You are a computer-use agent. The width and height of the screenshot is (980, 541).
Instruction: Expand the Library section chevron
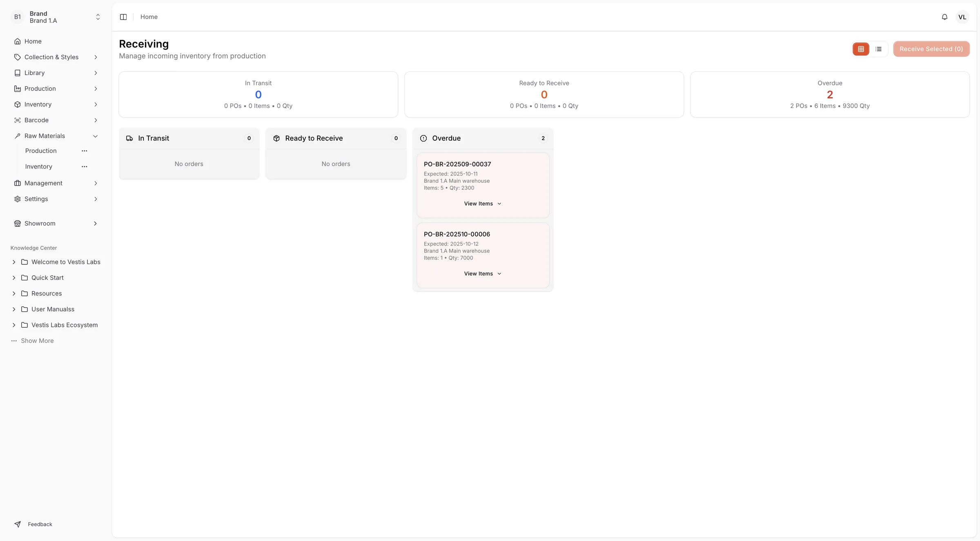pos(96,73)
